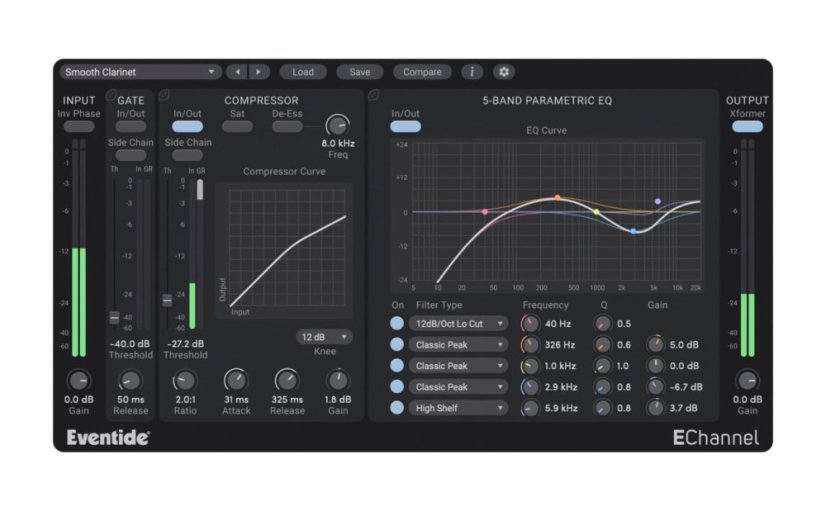Click the purple High Shelf EQ node
826x511 pixels.
[657, 201]
